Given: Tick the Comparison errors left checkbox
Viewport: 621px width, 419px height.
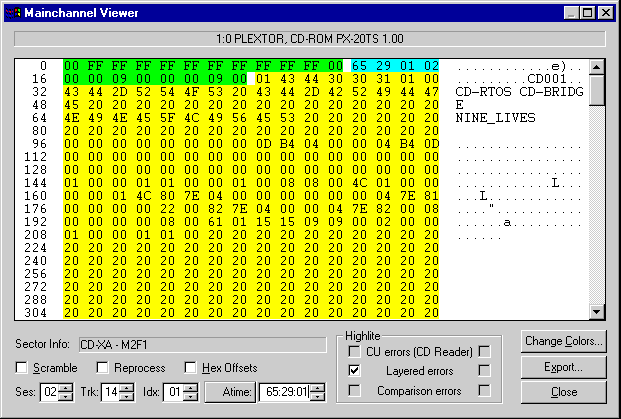Looking at the screenshot, I should pos(354,390).
